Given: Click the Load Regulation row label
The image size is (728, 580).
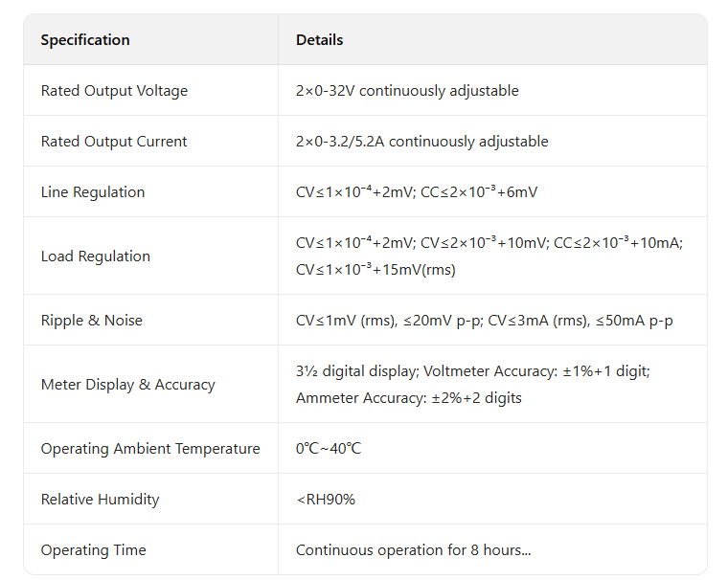Looking at the screenshot, I should coord(96,257).
